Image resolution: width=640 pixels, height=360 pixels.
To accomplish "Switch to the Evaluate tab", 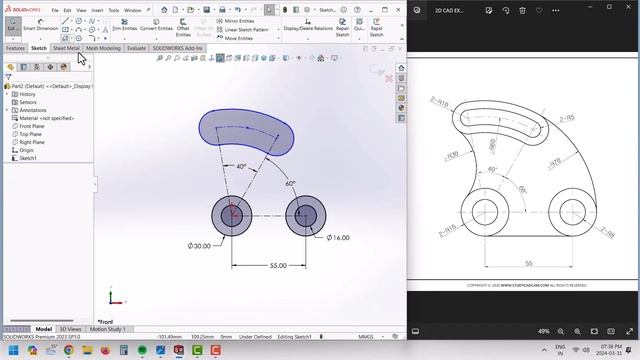I will click(x=136, y=48).
